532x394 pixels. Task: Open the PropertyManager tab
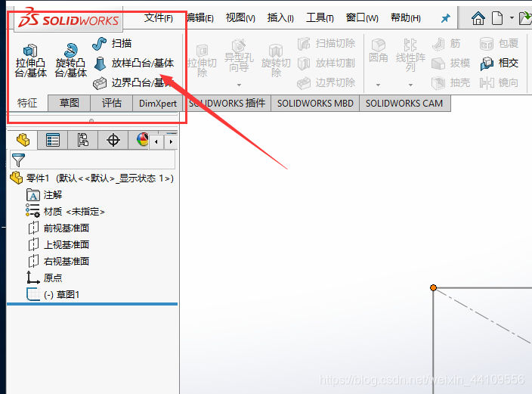coord(53,140)
